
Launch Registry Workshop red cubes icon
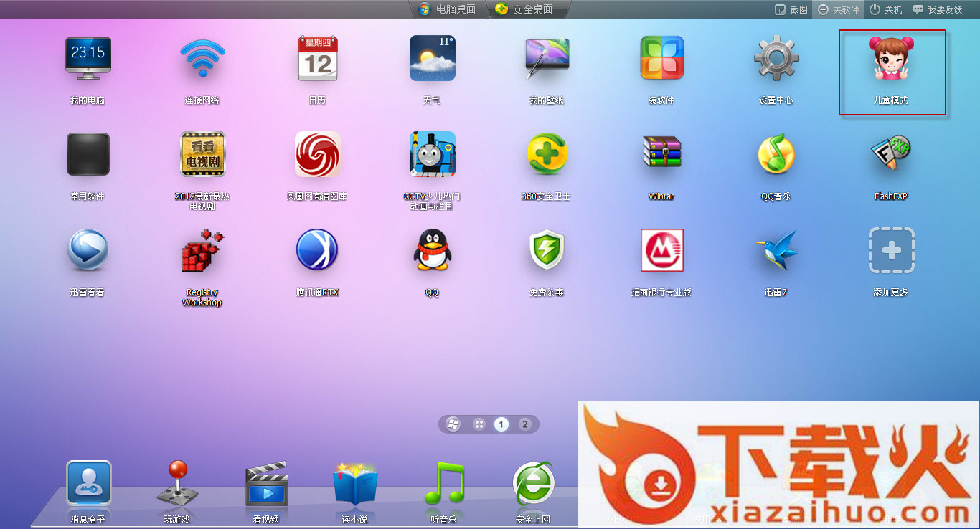(202, 250)
